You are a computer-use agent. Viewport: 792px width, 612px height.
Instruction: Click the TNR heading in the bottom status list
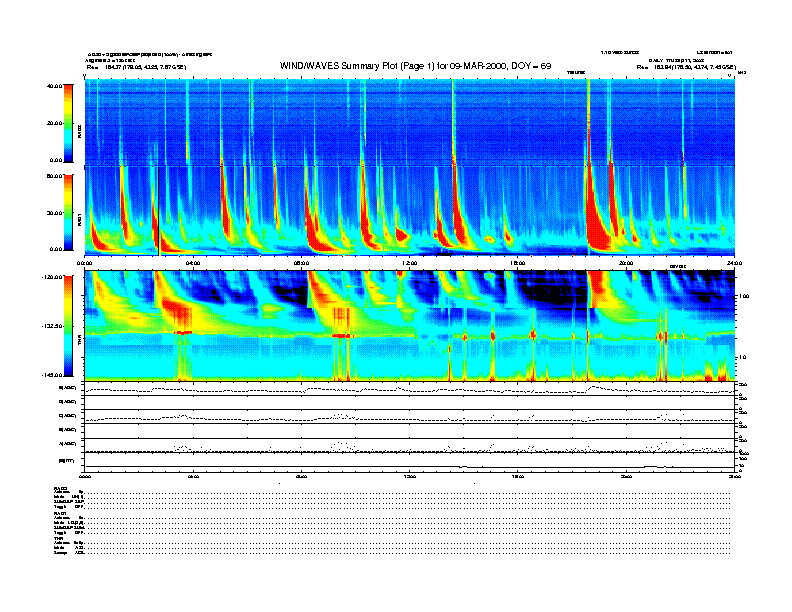tap(58, 538)
